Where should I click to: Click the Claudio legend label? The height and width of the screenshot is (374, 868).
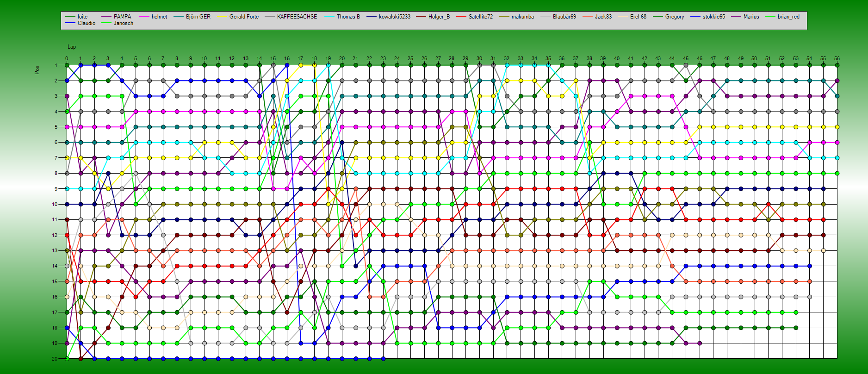pyautogui.click(x=87, y=23)
